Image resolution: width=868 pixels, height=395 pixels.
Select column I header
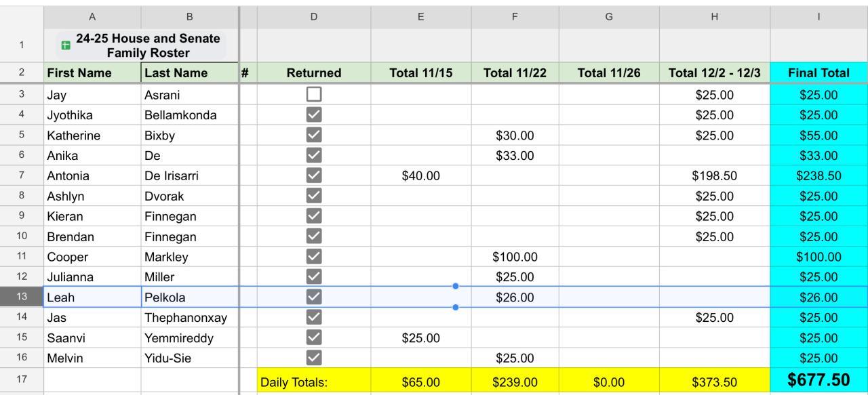[x=818, y=17]
